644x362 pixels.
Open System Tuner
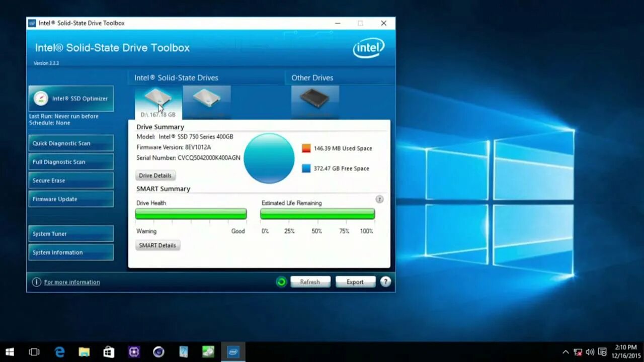click(x=71, y=234)
